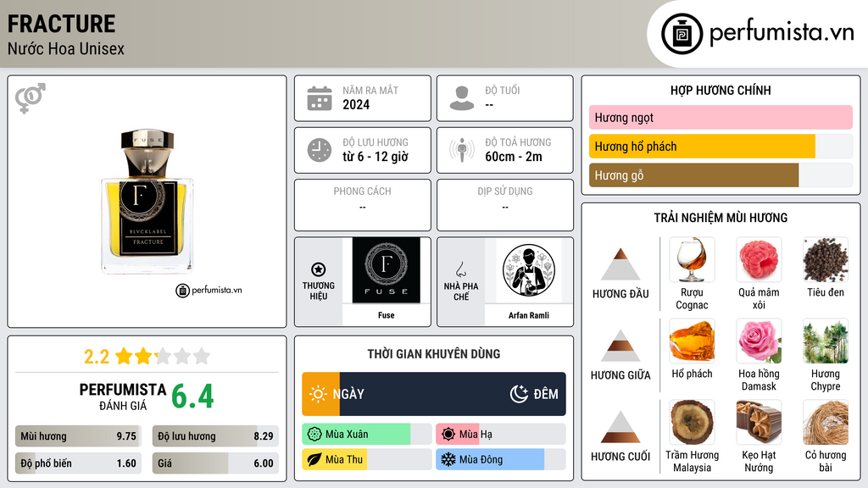Click the Rượu Cognac note image
Image resolution: width=868 pixels, height=488 pixels.
[x=692, y=260]
